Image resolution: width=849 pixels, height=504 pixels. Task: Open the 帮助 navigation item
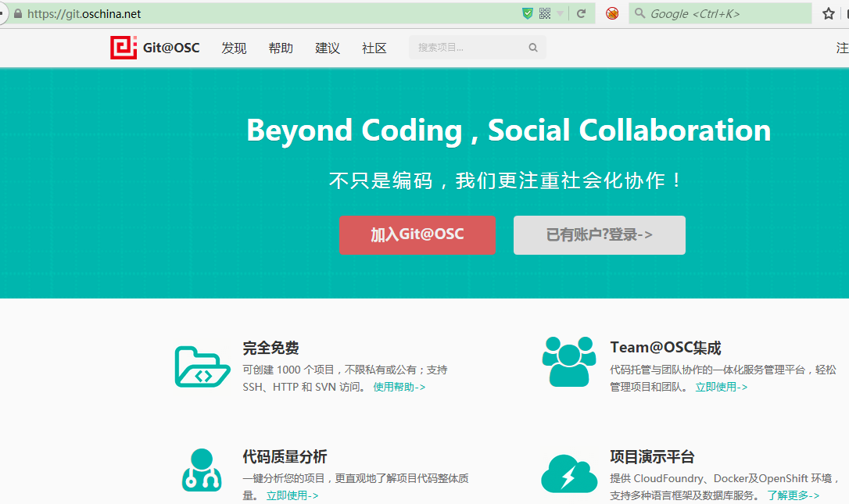(x=281, y=48)
